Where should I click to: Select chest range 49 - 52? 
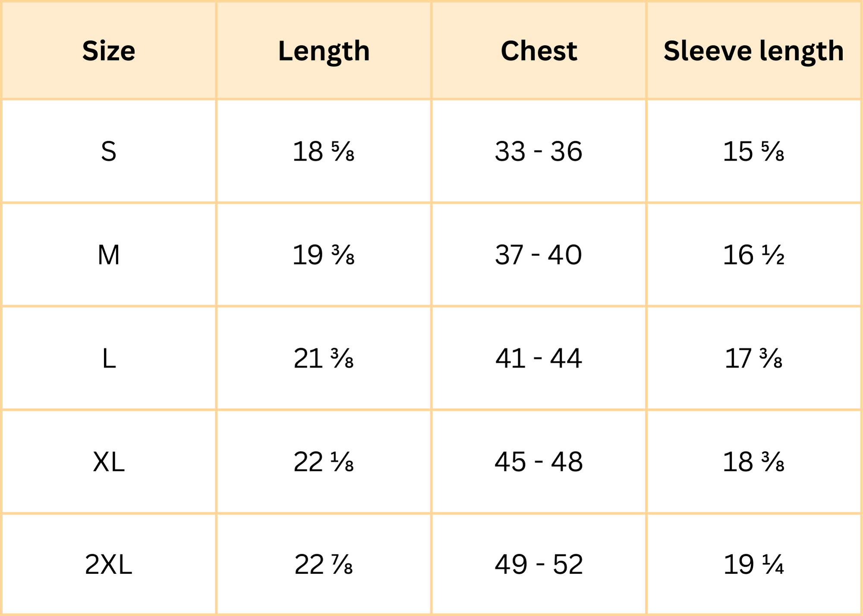pos(539,564)
